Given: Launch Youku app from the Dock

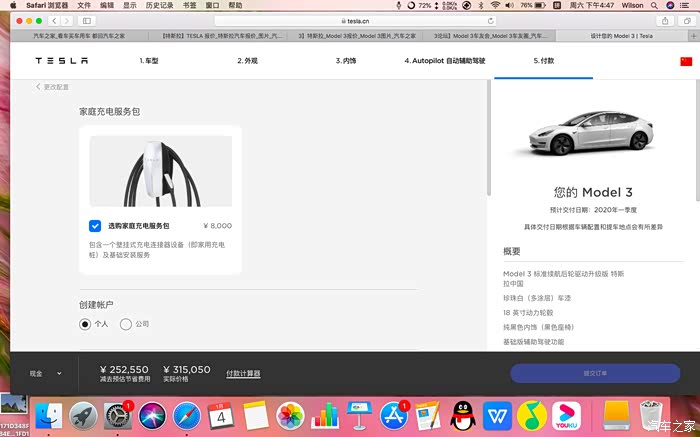Looking at the screenshot, I should click(567, 413).
